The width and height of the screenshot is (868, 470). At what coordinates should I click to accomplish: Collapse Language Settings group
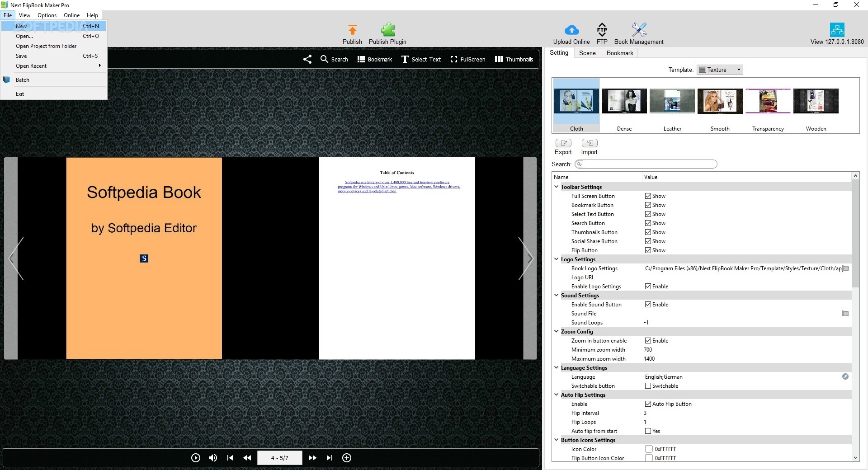[x=557, y=367]
